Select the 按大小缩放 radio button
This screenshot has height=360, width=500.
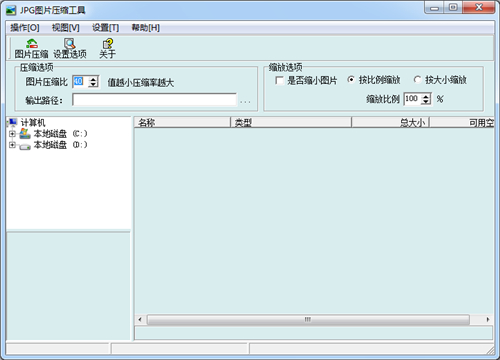tap(417, 80)
